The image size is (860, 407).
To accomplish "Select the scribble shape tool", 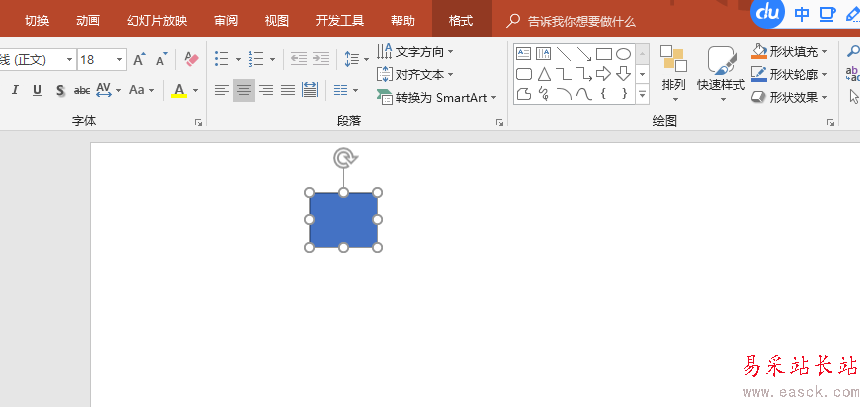I will 544,93.
